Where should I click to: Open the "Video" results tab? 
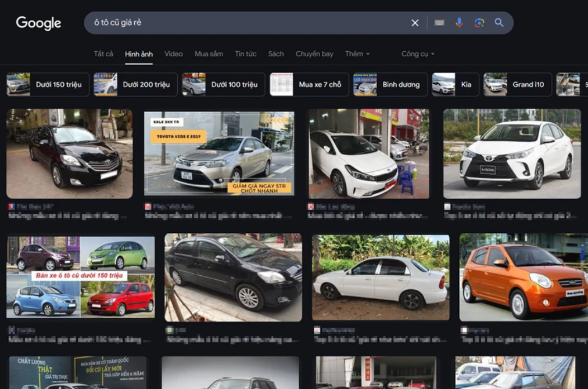pyautogui.click(x=174, y=53)
